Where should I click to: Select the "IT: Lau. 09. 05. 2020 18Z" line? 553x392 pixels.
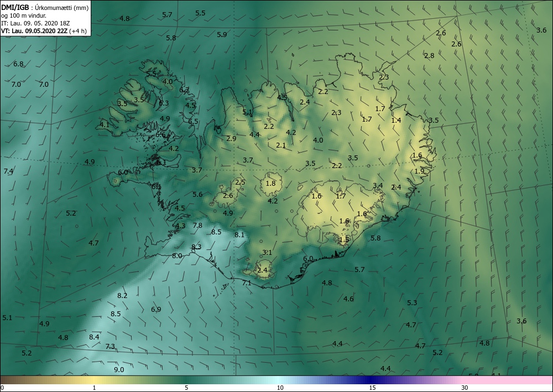[x=35, y=23]
